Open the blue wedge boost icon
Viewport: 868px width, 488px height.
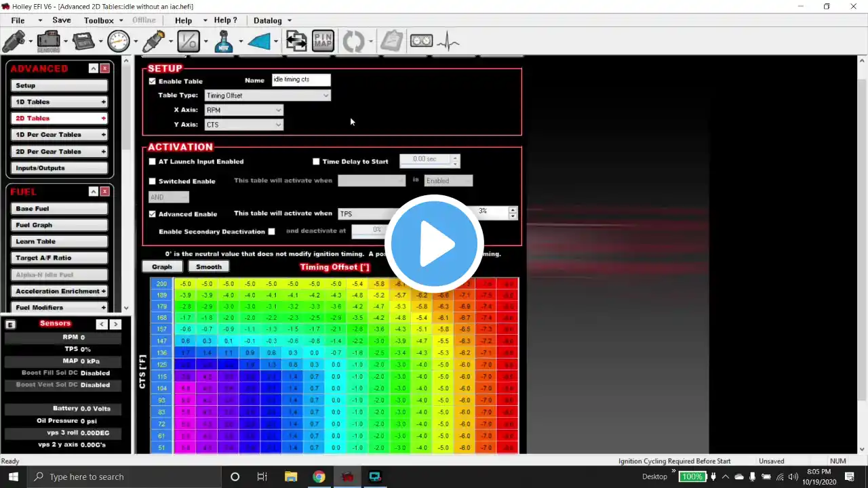coord(259,42)
